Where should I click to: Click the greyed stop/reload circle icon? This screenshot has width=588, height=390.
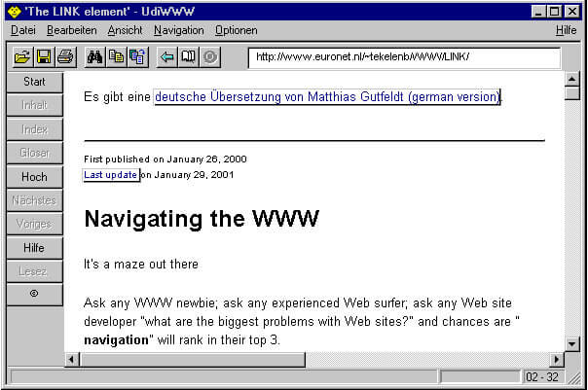coord(210,57)
